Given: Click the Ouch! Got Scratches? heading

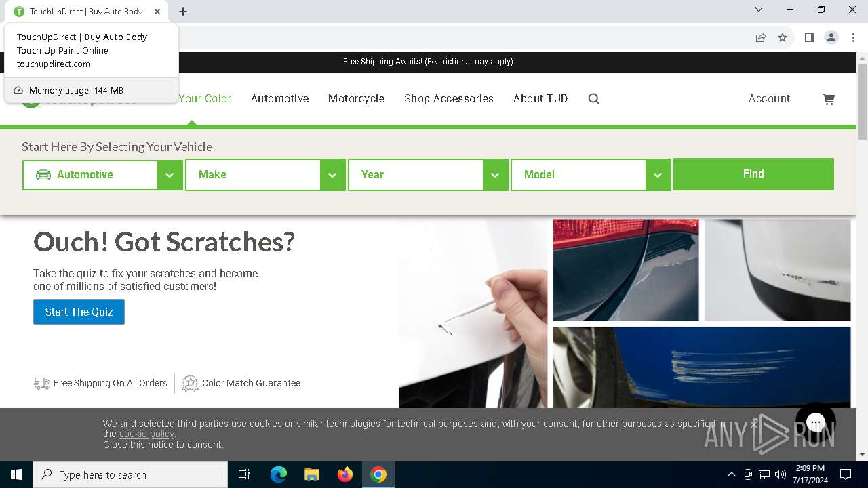Looking at the screenshot, I should (x=164, y=242).
